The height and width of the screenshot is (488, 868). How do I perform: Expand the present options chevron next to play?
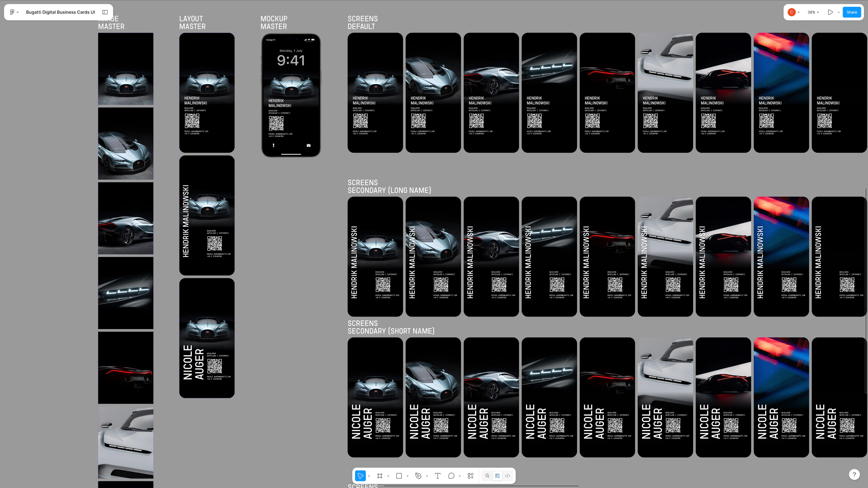(839, 12)
